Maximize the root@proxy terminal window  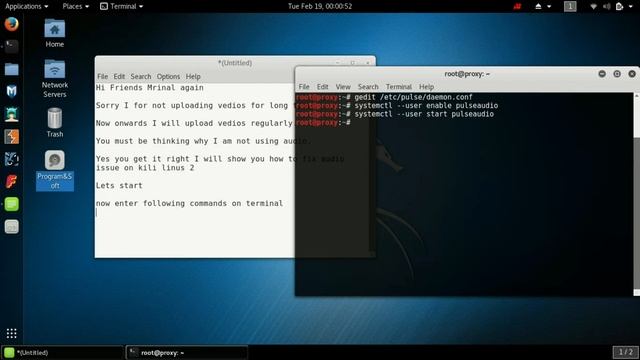point(617,74)
